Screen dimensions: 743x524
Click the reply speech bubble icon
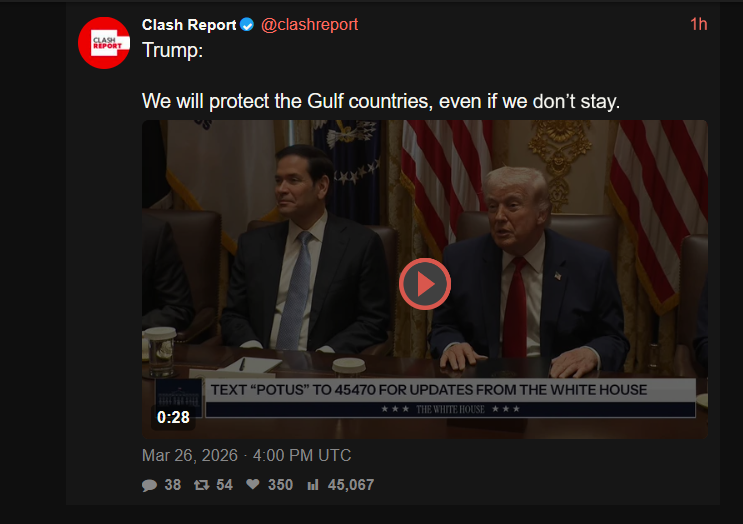(x=149, y=485)
